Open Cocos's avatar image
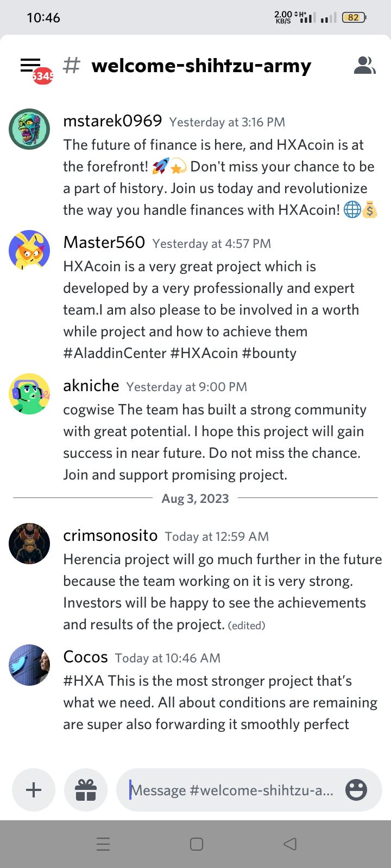This screenshot has height=868, width=391. tap(29, 665)
